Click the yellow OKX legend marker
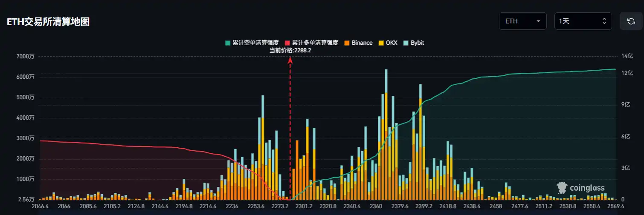The image size is (644, 215). click(x=381, y=43)
